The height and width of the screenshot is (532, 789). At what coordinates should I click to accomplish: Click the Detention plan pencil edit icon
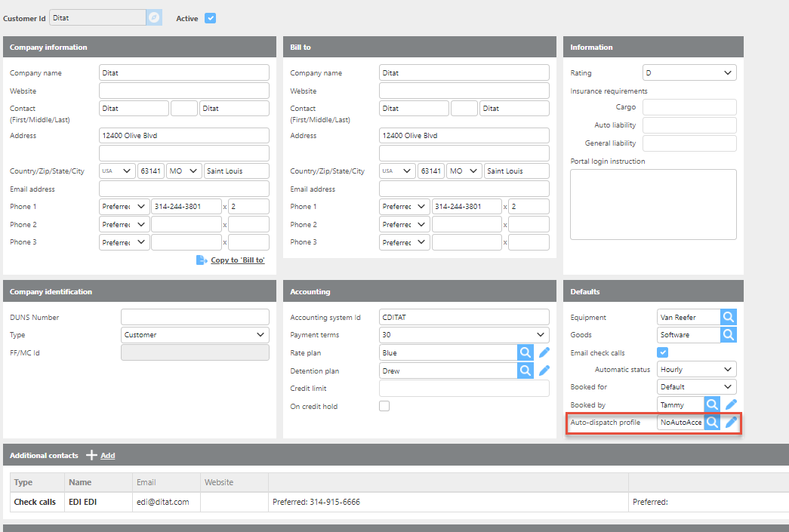[x=544, y=371]
